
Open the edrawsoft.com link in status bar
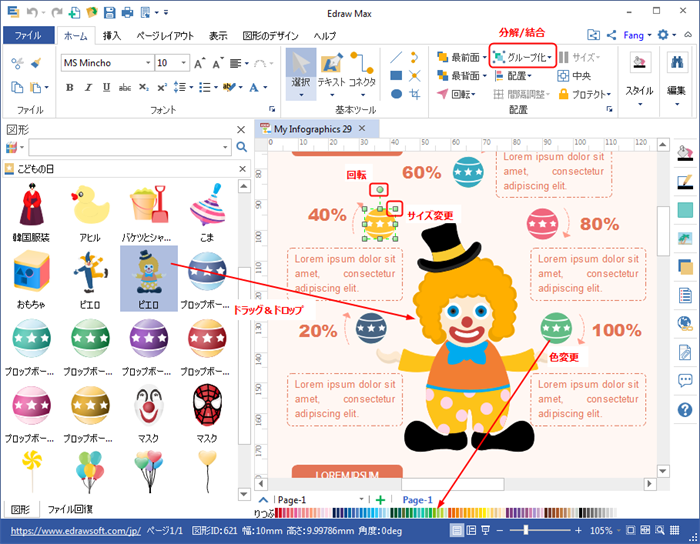pos(70,530)
